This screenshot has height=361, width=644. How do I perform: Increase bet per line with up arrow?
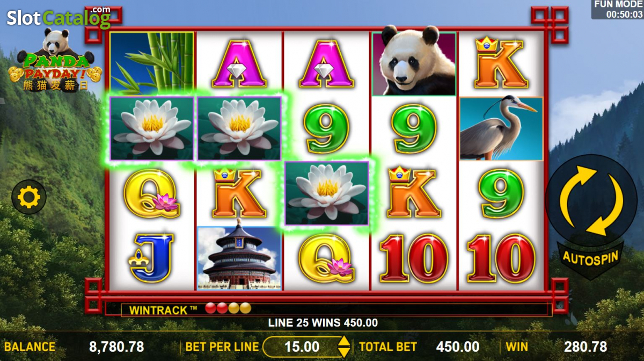pos(343,341)
